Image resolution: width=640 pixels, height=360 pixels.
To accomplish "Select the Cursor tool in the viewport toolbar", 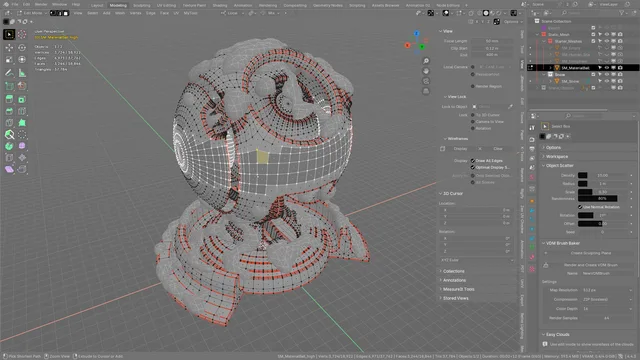I will click(22, 34).
